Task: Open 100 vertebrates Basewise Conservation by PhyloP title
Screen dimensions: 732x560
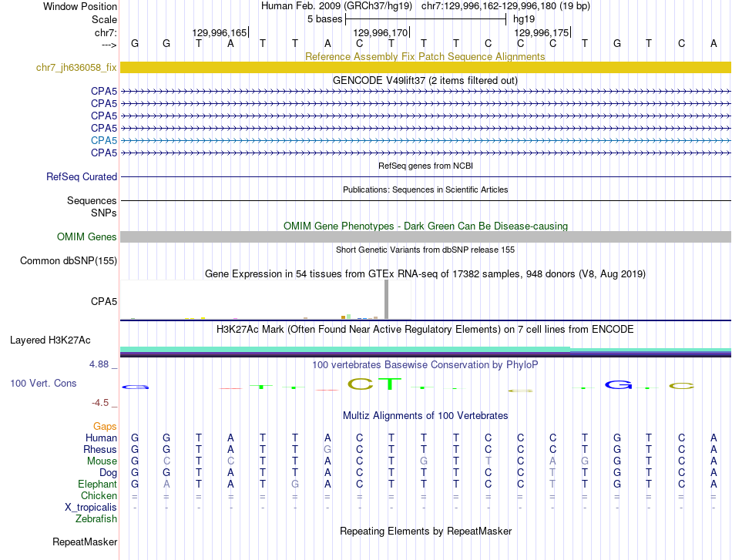Action: (425, 365)
